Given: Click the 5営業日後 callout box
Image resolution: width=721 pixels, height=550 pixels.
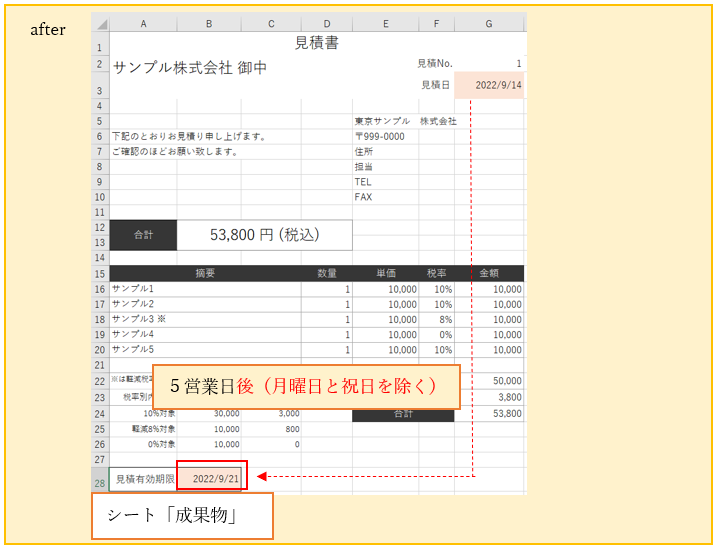Looking at the screenshot, I should (305, 386).
